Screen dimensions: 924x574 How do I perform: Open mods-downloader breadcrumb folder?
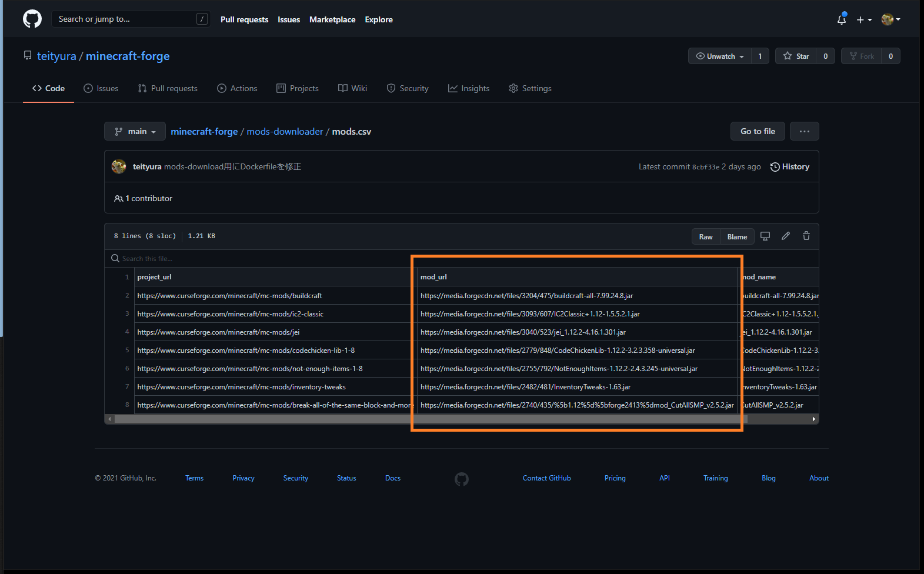[x=285, y=131]
